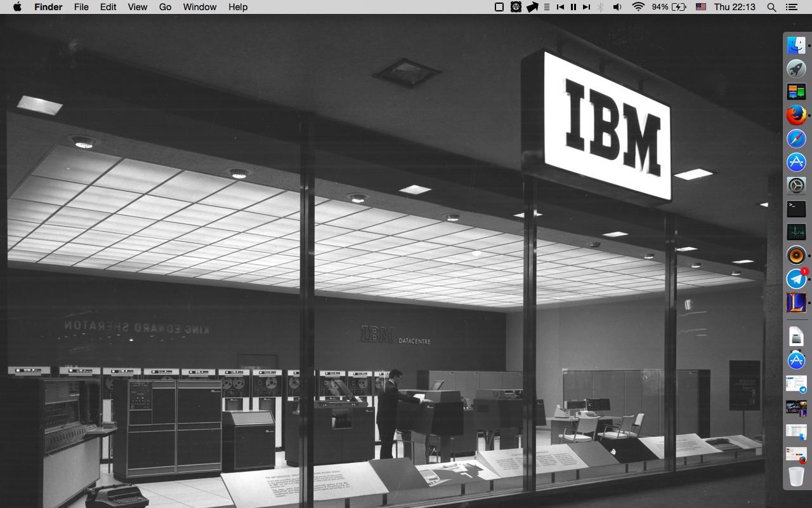The height and width of the screenshot is (508, 812).
Task: Open Notification Center list icon
Action: coord(791,7)
